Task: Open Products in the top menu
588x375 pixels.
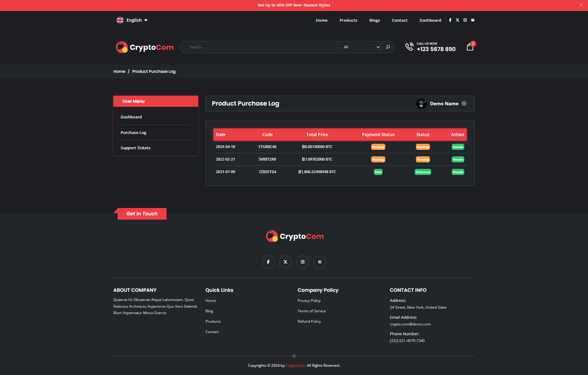Action: (348, 20)
